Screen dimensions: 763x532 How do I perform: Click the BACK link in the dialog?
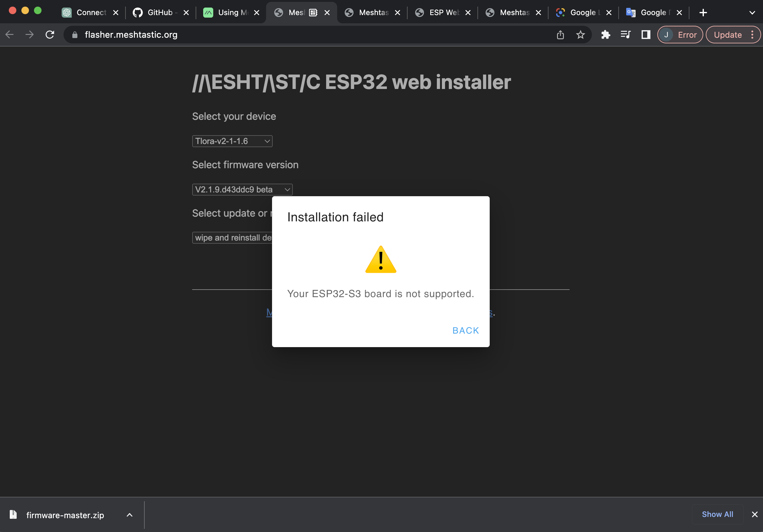pos(465,330)
